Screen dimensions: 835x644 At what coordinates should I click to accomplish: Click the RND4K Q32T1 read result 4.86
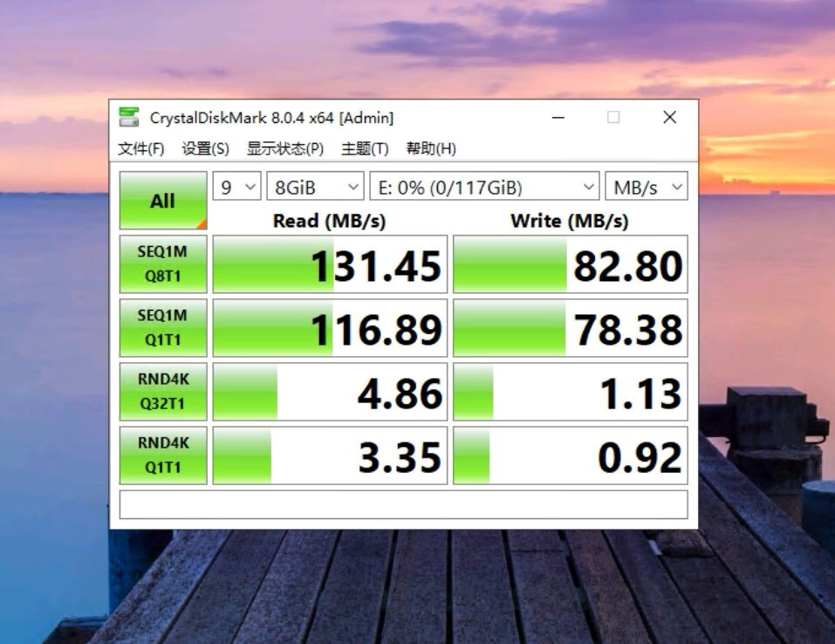point(330,392)
